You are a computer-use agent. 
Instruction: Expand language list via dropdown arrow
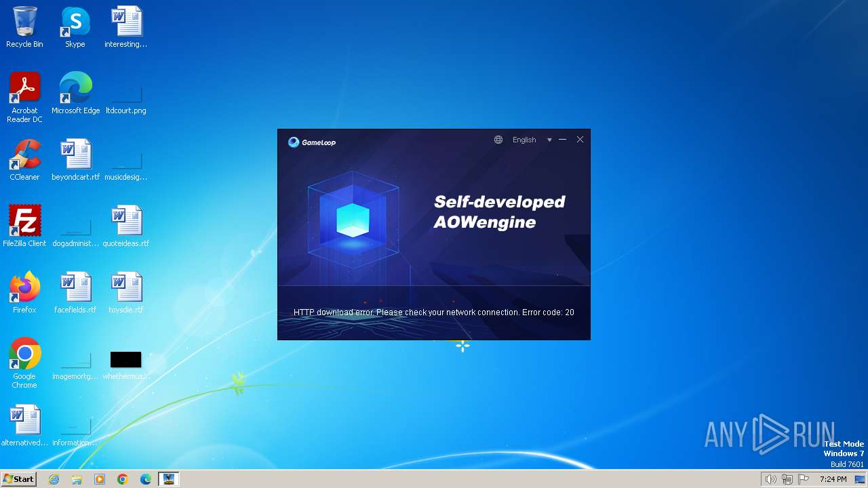tap(549, 140)
